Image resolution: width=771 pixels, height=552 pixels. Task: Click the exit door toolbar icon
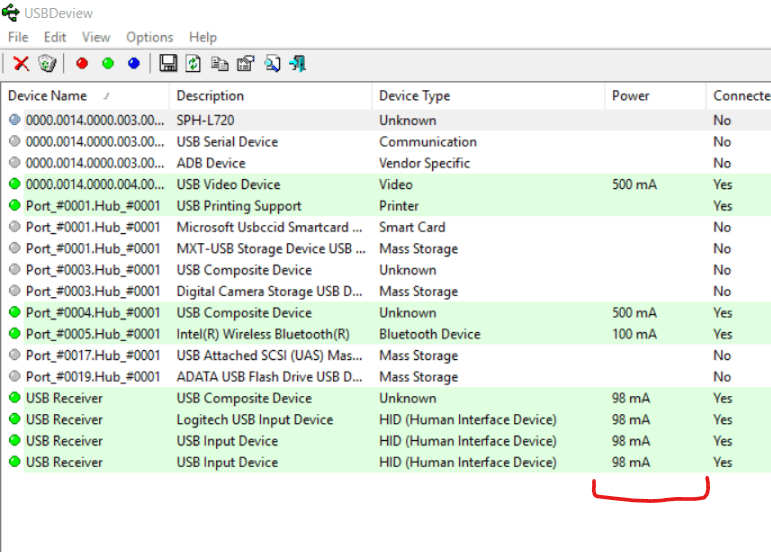tap(297, 64)
